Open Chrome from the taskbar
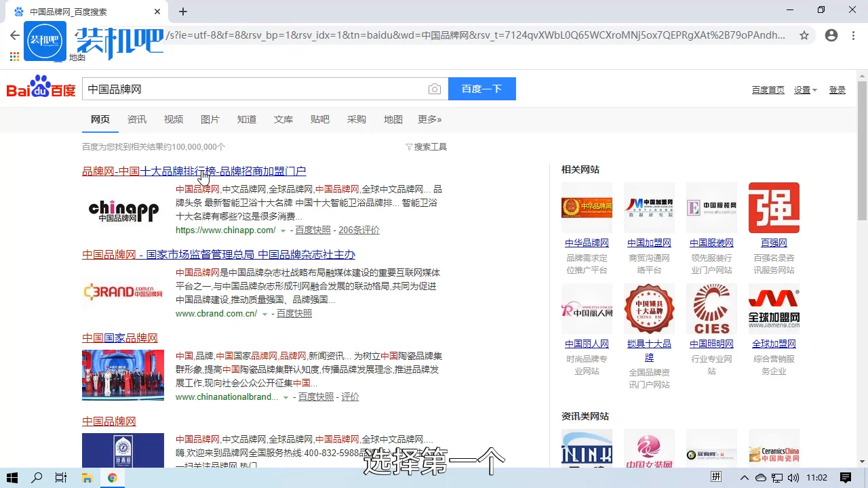The image size is (868, 488). [x=112, y=477]
